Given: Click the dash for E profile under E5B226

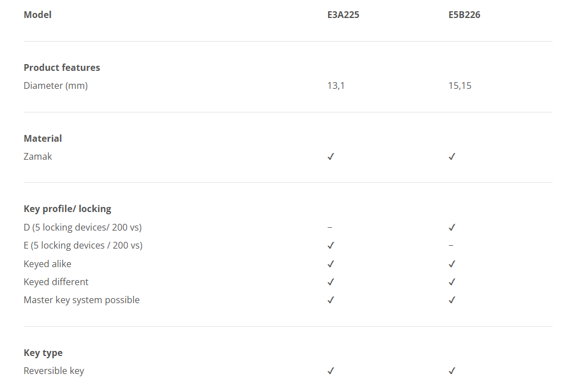Looking at the screenshot, I should tap(451, 245).
